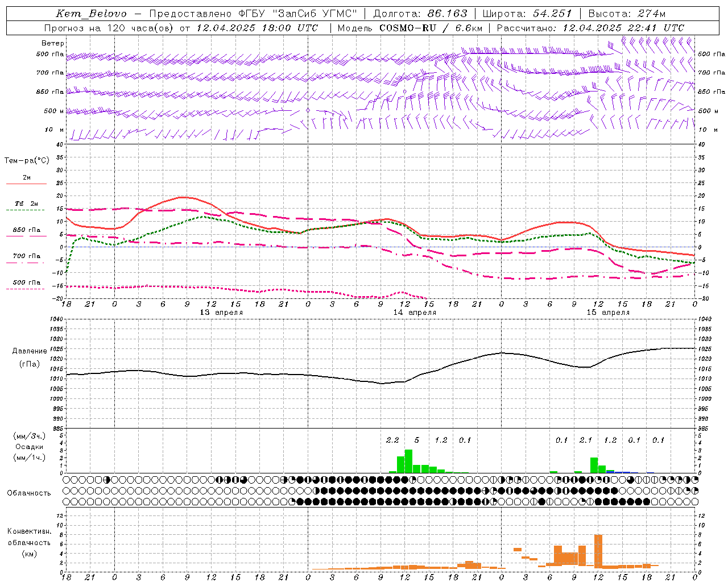728x582 pixels.
Task: Click the elevation value 274м
Action: pos(651,14)
